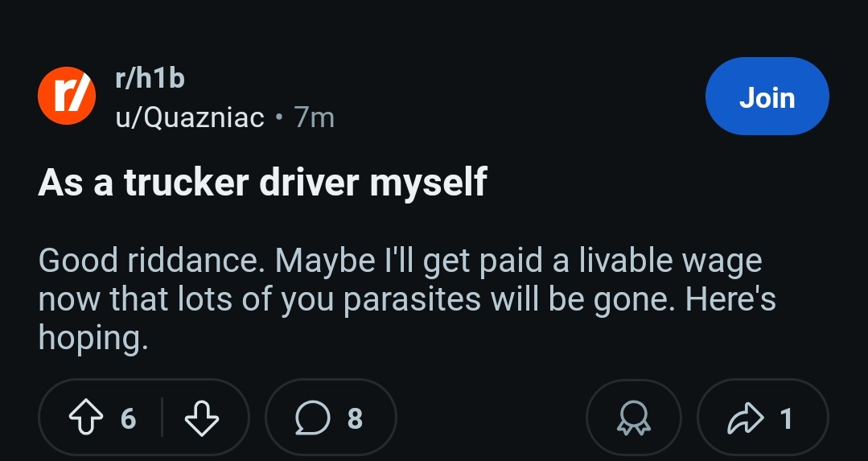
Task: Open comments via the speech bubble icon
Action: coord(313,418)
